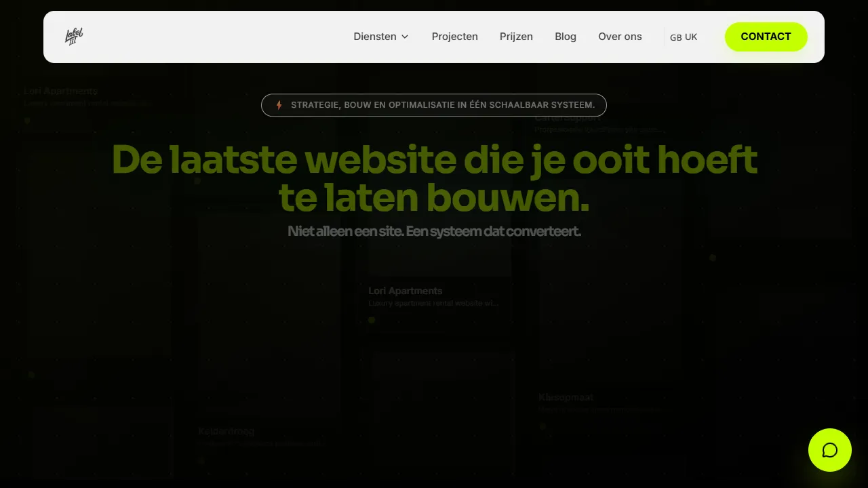Open the chat bubble widget

click(829, 449)
